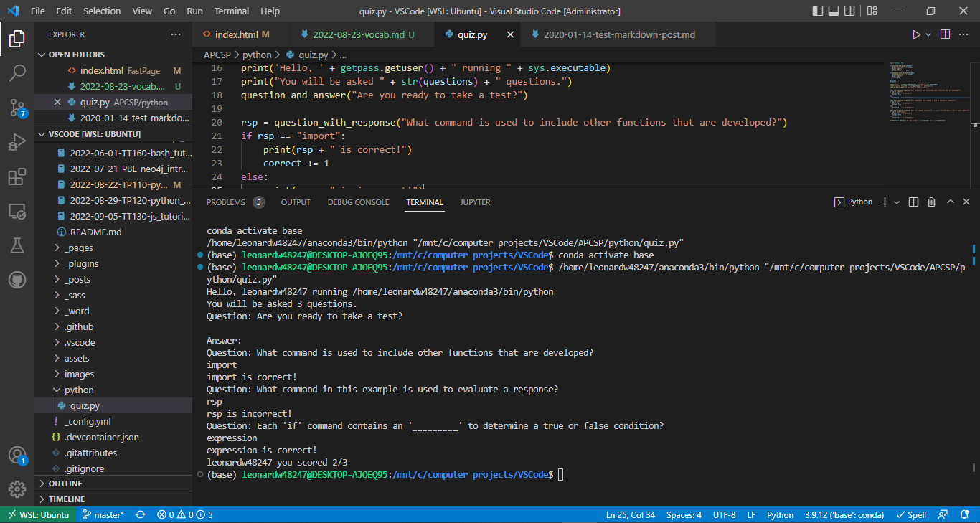Create a new terminal with plus icon

pyautogui.click(x=885, y=202)
